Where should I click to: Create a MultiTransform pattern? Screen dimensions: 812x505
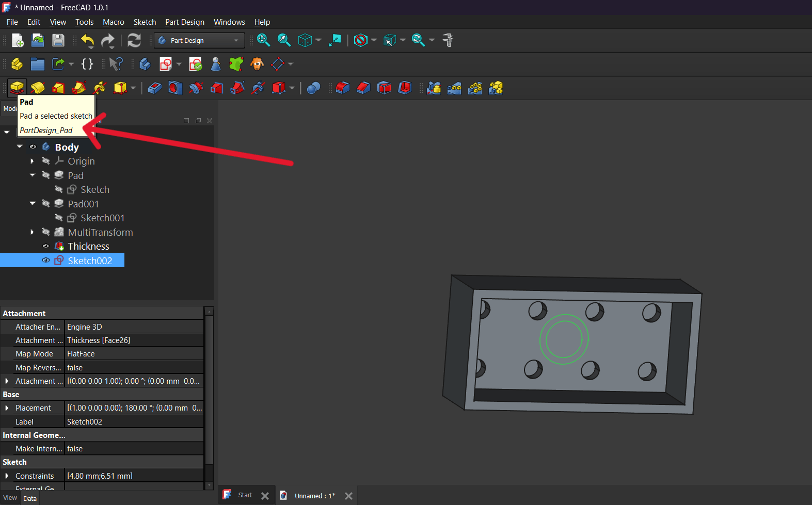click(496, 88)
